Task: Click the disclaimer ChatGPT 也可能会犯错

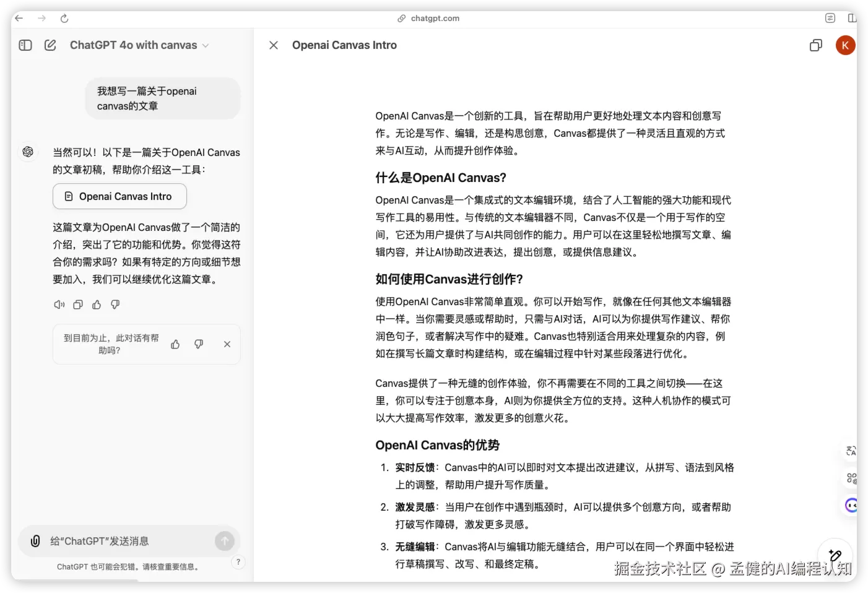Action: point(128,566)
